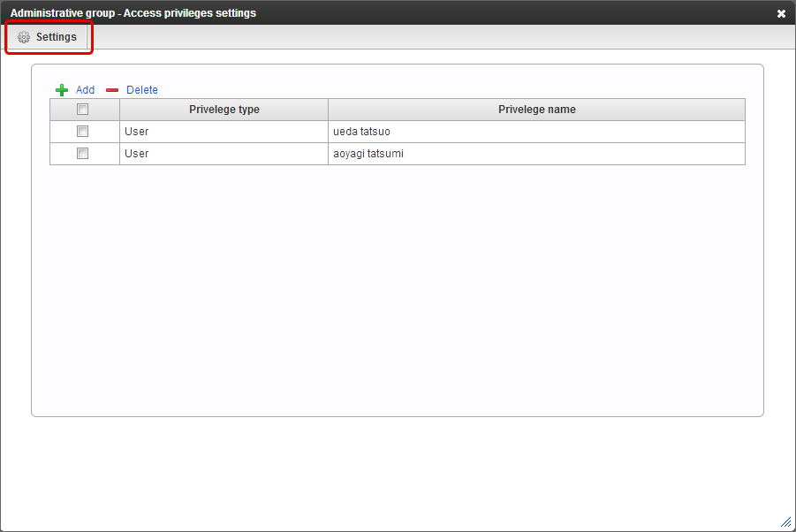Click the name aoyagi tatsumi
The image size is (796, 532).
[x=368, y=153]
